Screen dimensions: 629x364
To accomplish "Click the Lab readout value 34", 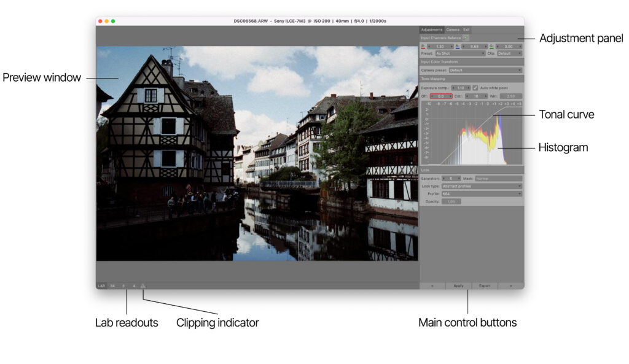I will (112, 286).
